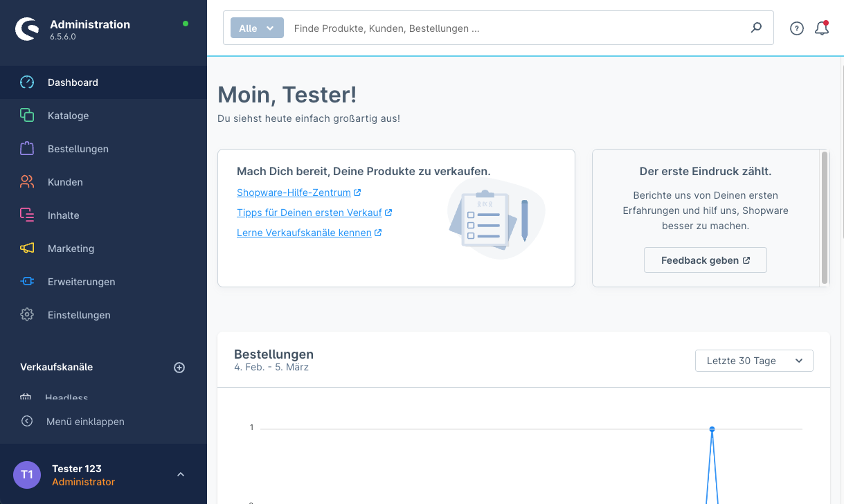Open Inhalte in the sidebar menu
844x504 pixels.
tap(63, 215)
